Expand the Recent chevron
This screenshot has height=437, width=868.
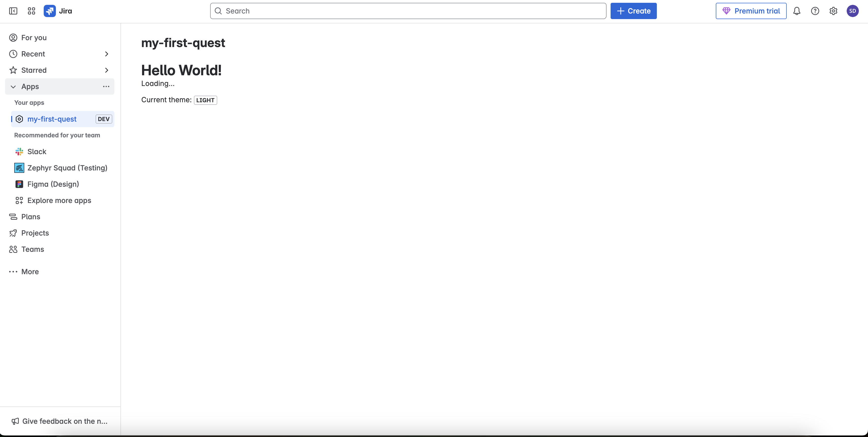106,54
